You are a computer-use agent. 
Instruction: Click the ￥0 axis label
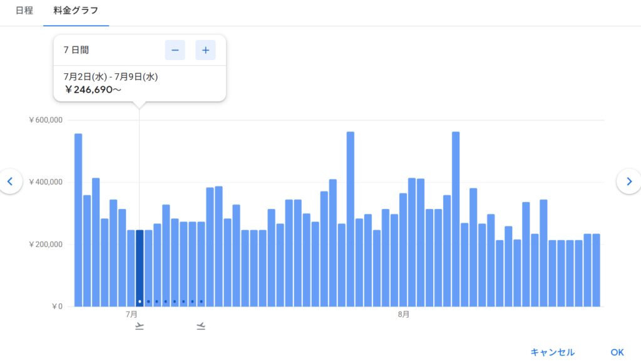57,306
